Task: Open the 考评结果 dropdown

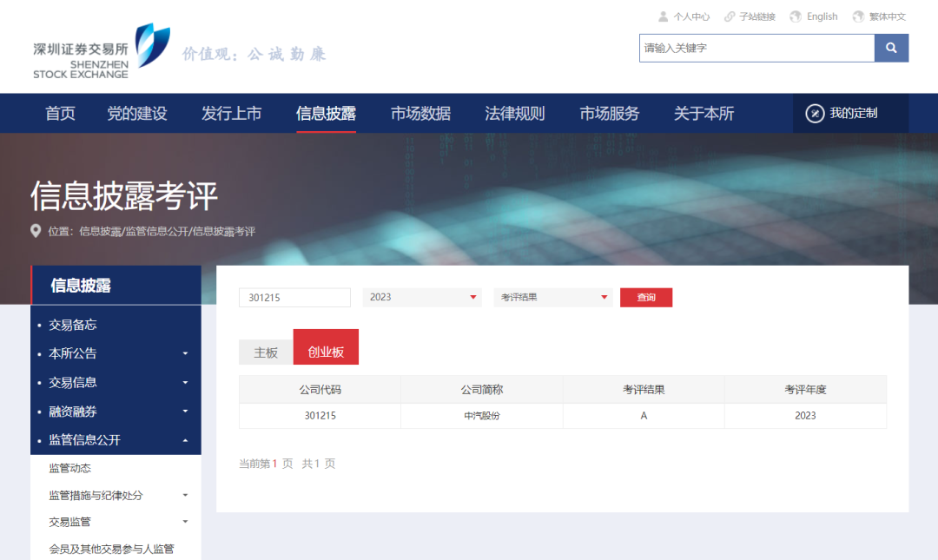Action: click(552, 297)
